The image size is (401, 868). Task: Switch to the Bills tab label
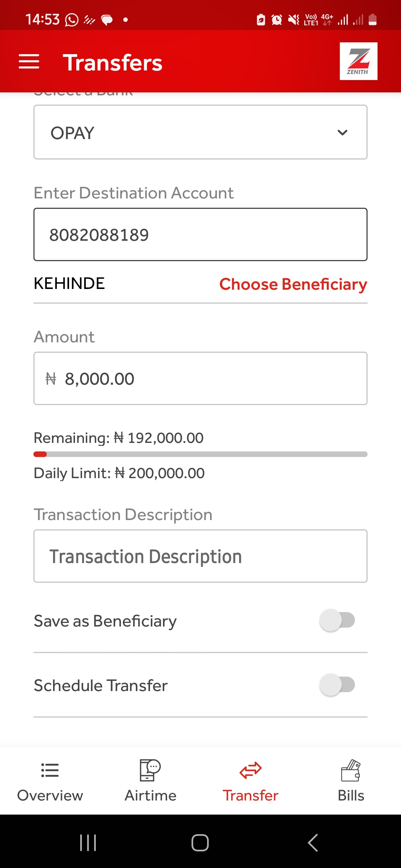351,796
